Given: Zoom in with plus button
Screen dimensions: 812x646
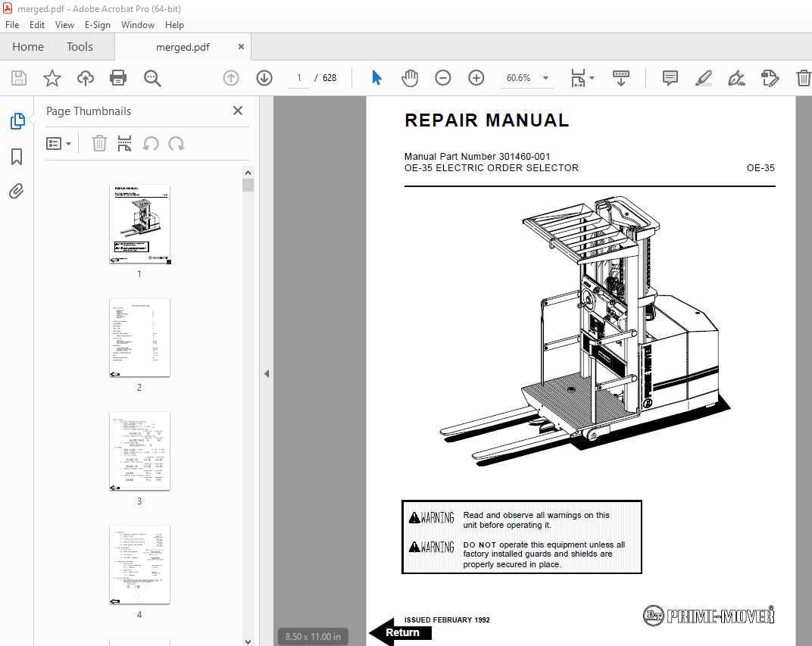Looking at the screenshot, I should point(476,78).
